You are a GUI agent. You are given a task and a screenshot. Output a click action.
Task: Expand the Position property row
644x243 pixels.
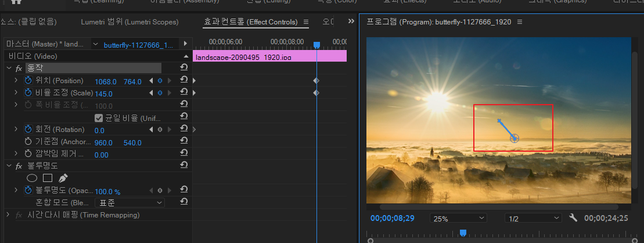(x=16, y=81)
